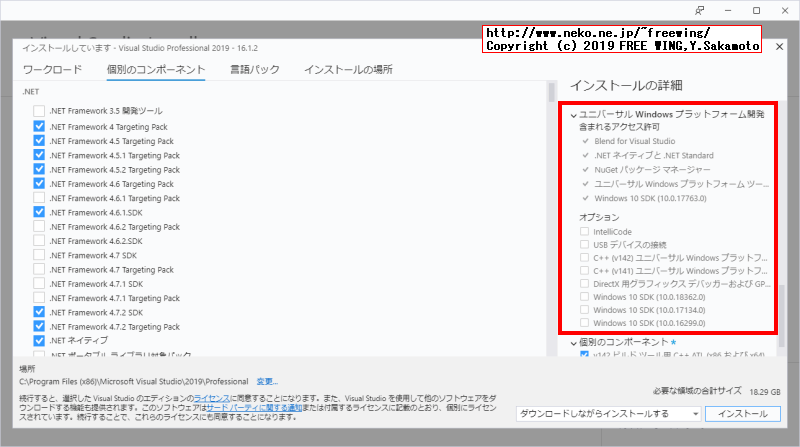Close the installer dialog with X
This screenshot has height=447, width=800.
(x=779, y=46)
